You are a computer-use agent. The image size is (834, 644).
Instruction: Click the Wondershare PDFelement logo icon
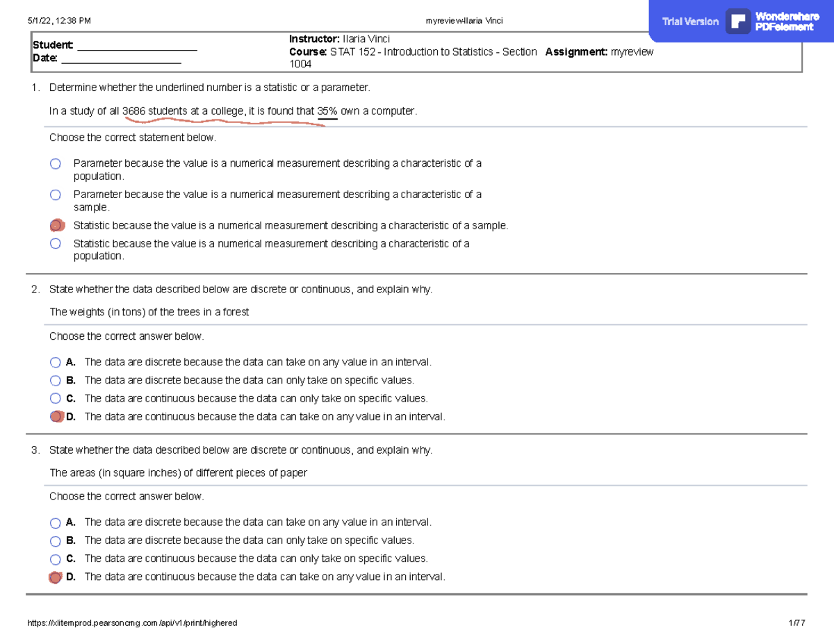pyautogui.click(x=737, y=21)
